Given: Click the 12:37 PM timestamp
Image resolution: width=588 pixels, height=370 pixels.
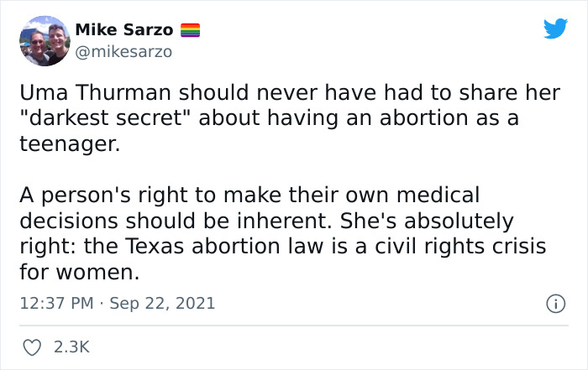Looking at the screenshot, I should (54, 303).
